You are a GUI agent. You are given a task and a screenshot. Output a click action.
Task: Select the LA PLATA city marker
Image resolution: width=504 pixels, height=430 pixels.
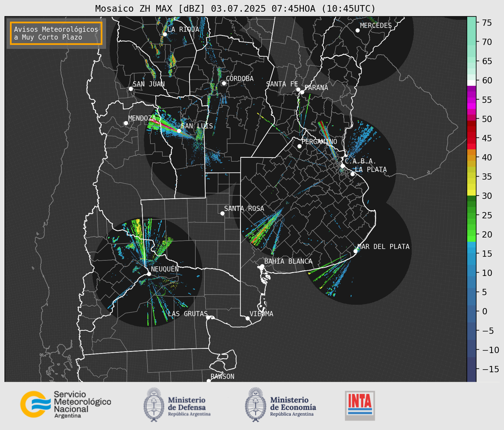pos(353,174)
